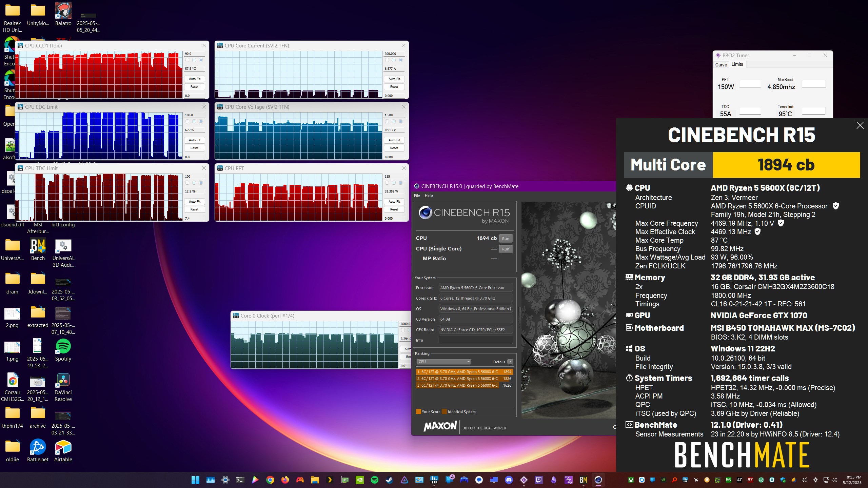Open the Balatro desktop shortcut
The height and width of the screenshot is (488, 868).
pyautogui.click(x=63, y=15)
